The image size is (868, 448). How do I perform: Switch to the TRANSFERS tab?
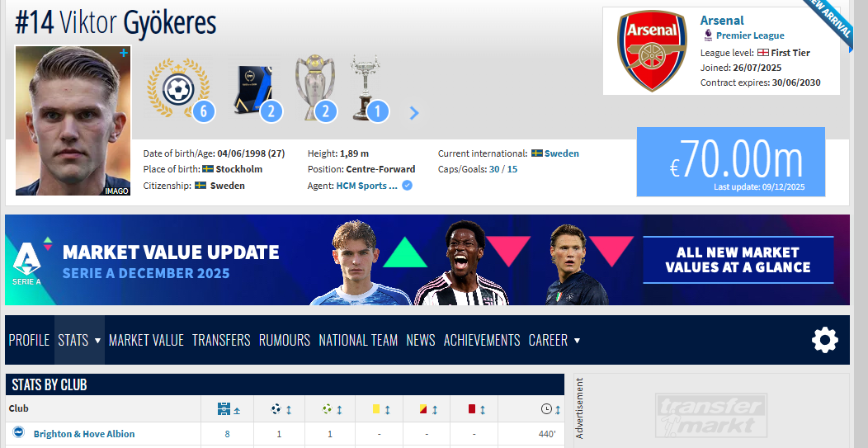[x=221, y=340]
